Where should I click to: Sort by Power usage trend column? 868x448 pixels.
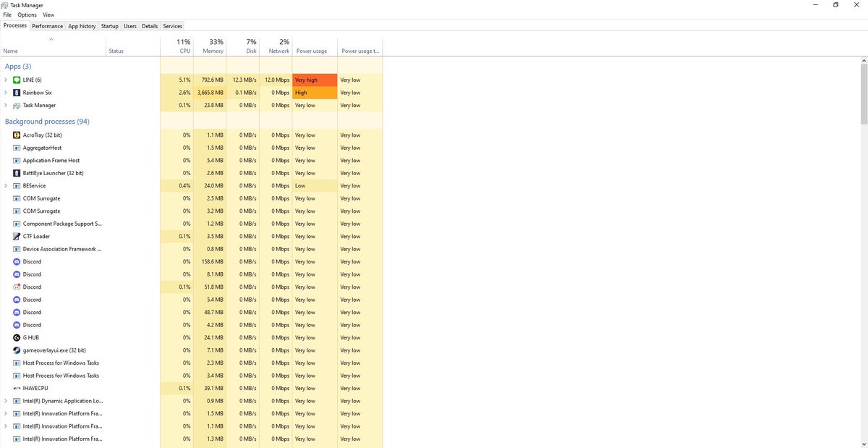coord(359,46)
